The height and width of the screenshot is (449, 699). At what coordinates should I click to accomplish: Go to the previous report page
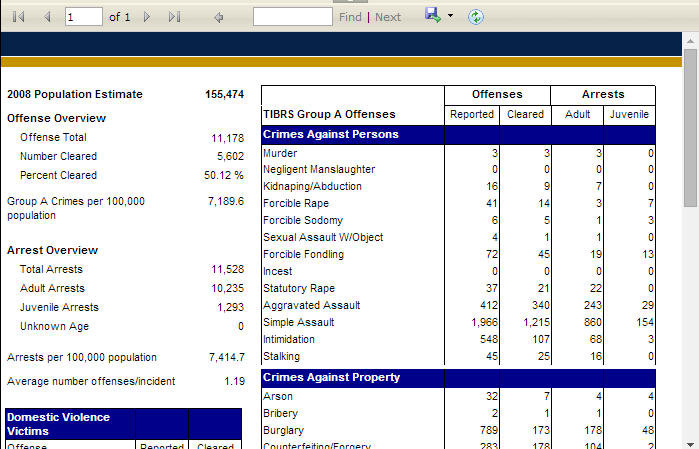click(x=46, y=17)
